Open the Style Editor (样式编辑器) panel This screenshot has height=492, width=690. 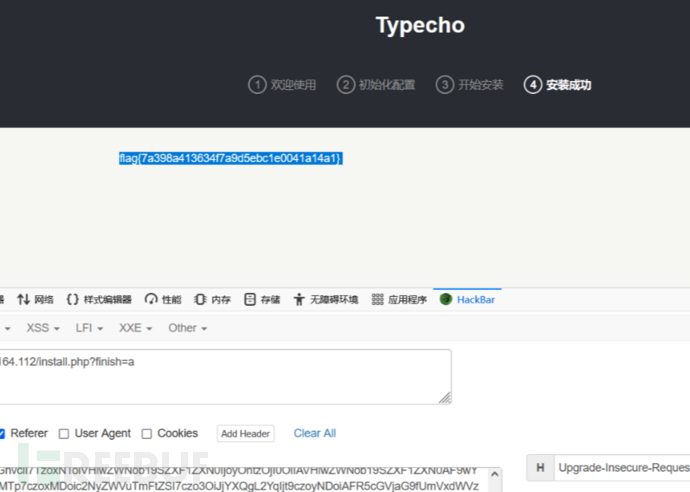(x=98, y=299)
